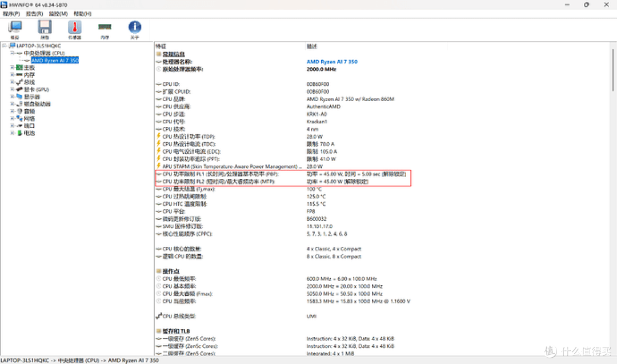
Task: Click the lightning icon on CPU 热设计电流 (TDC) row
Action: tap(159, 143)
